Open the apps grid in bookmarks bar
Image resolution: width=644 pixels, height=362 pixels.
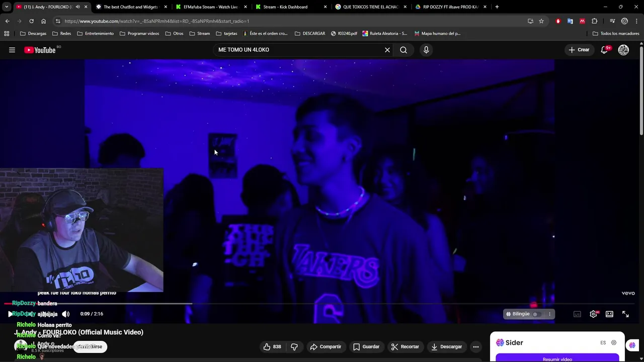(x=7, y=34)
